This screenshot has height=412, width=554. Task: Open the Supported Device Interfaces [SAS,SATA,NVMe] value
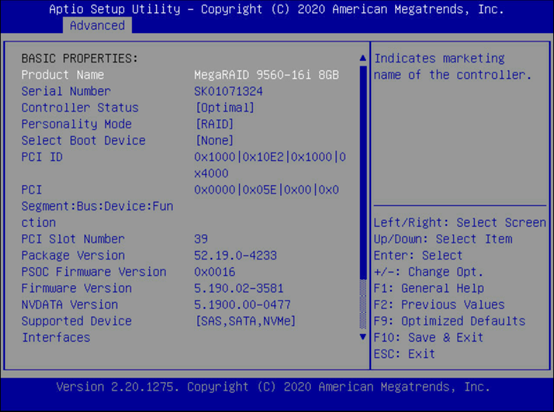coord(246,321)
